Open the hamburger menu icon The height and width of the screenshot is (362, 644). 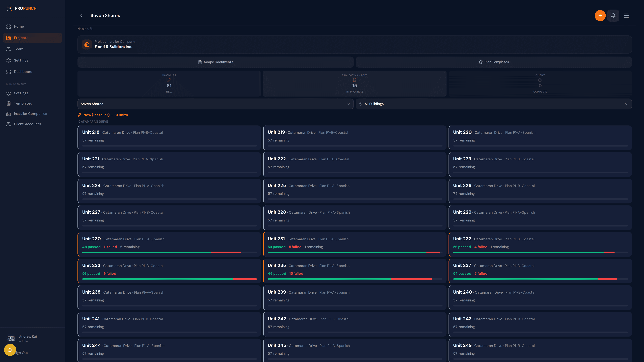(626, 15)
